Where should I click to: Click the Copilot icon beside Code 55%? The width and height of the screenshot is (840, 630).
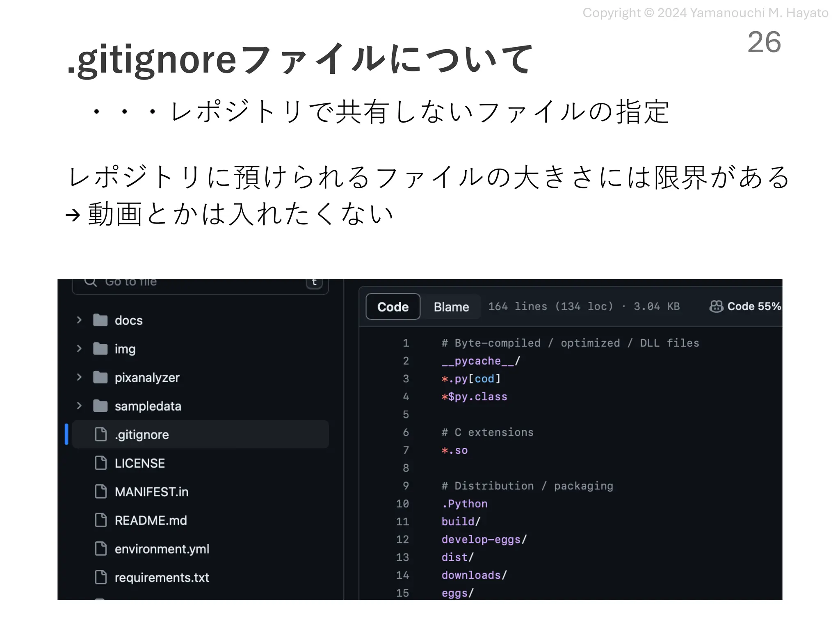tap(717, 306)
